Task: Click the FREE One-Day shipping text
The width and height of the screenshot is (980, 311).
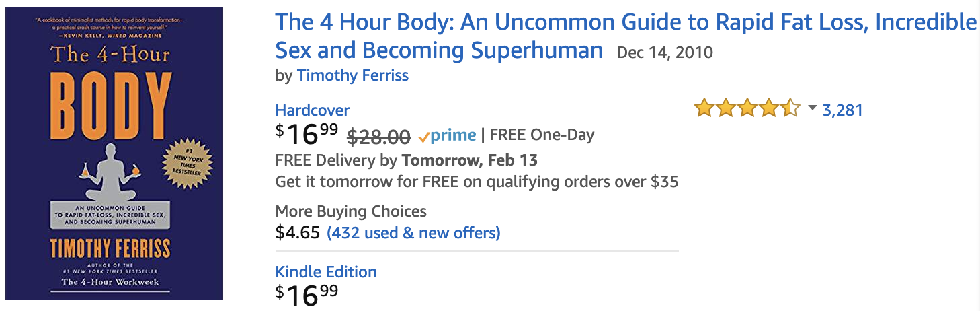Action: click(x=542, y=135)
